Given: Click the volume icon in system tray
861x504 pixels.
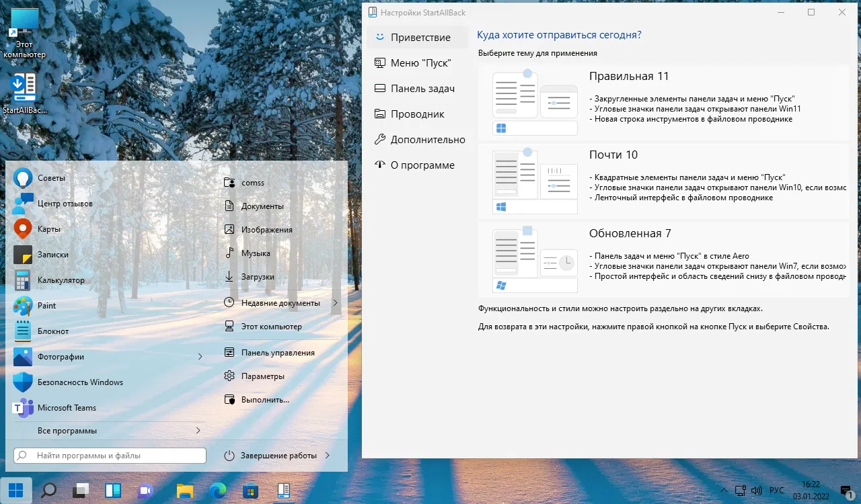Looking at the screenshot, I should tap(756, 491).
